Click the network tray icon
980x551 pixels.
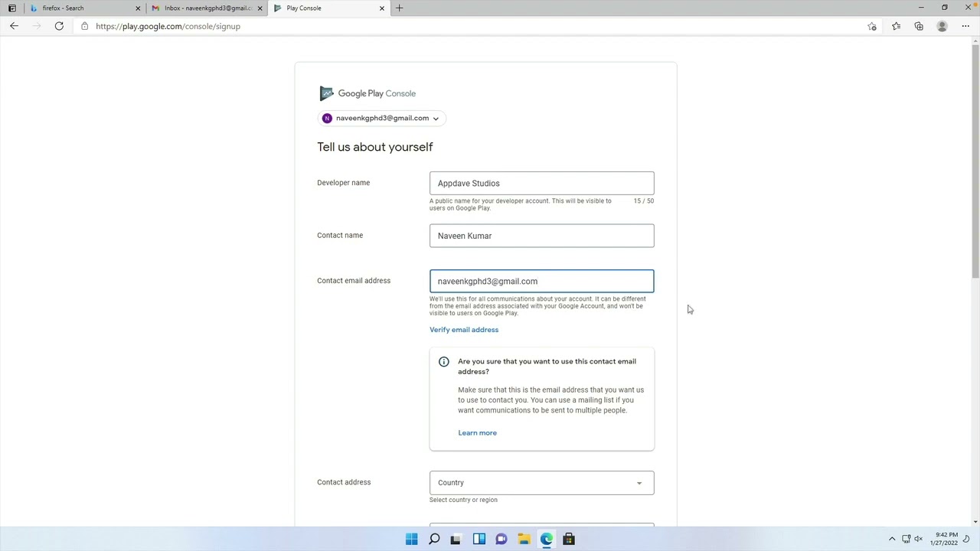[906, 539]
